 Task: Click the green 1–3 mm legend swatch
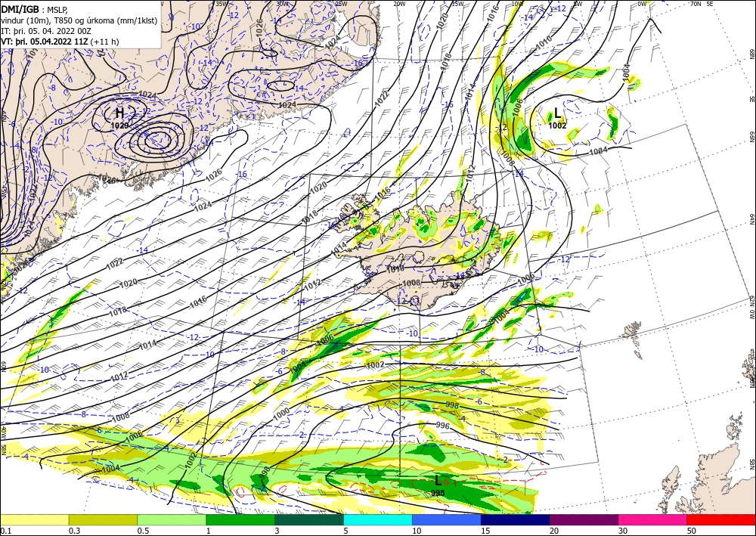point(240,519)
